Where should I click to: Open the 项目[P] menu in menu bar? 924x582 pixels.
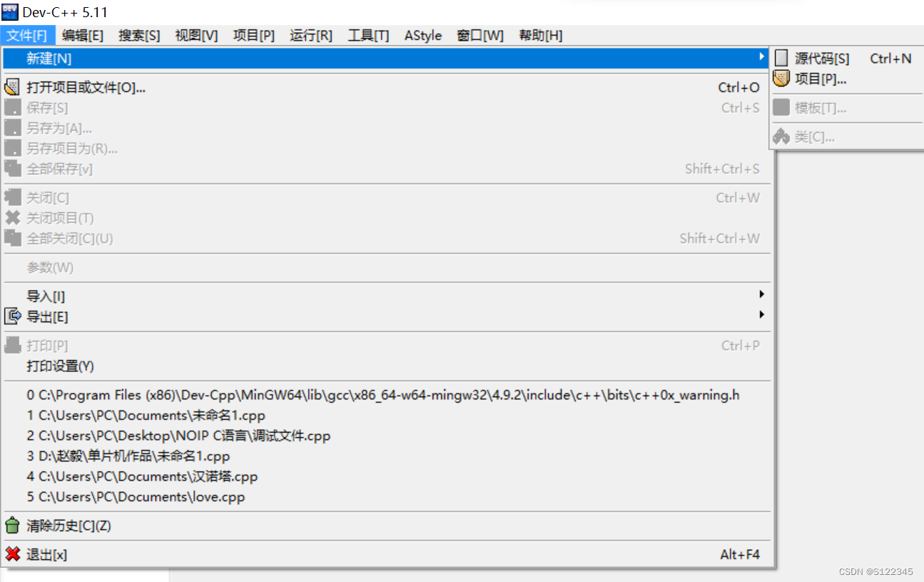coord(254,36)
